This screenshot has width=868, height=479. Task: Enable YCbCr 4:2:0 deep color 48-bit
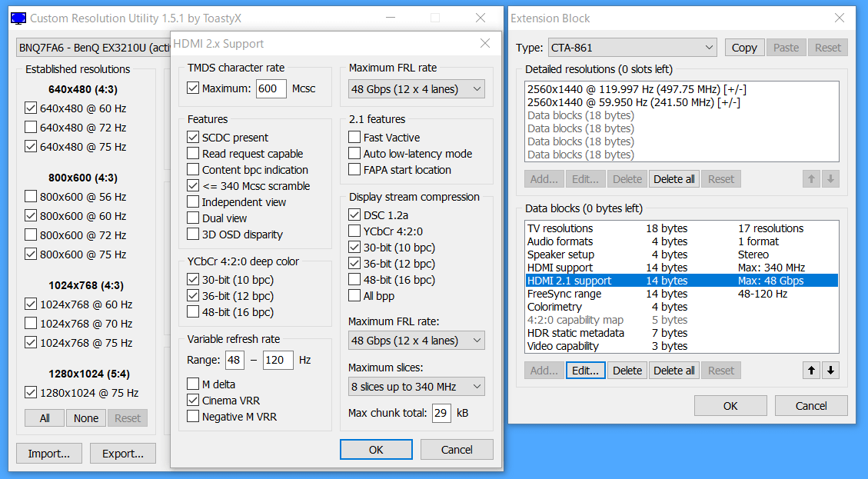(193, 311)
